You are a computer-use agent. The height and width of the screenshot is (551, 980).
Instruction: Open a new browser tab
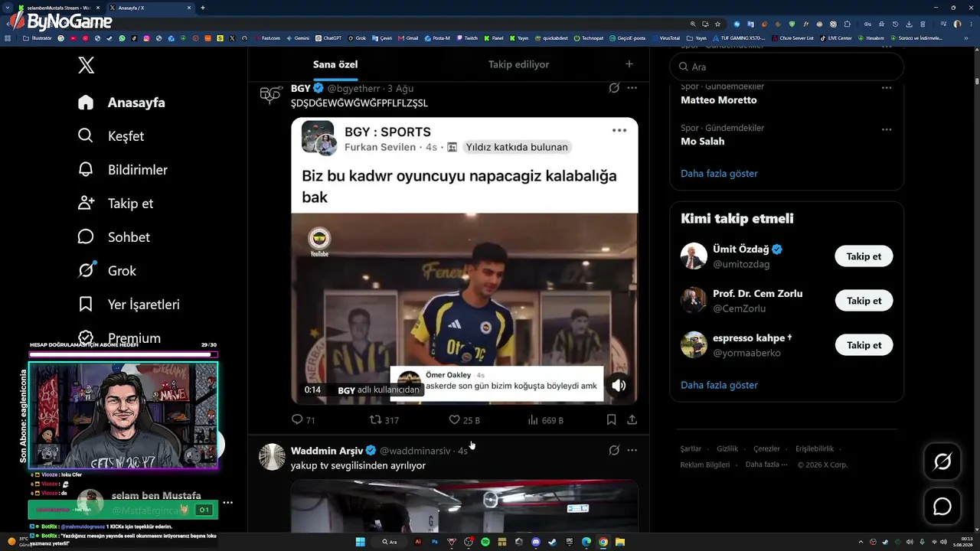pyautogui.click(x=203, y=8)
